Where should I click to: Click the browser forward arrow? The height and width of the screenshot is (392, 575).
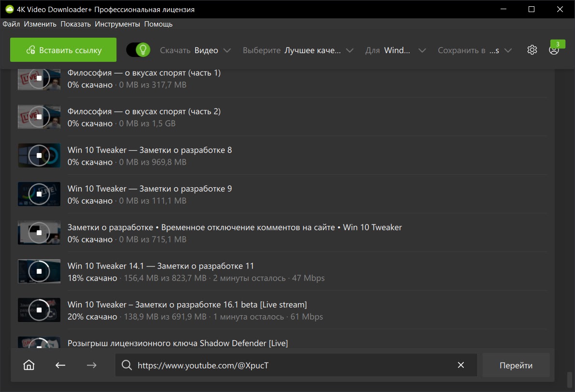(x=92, y=365)
